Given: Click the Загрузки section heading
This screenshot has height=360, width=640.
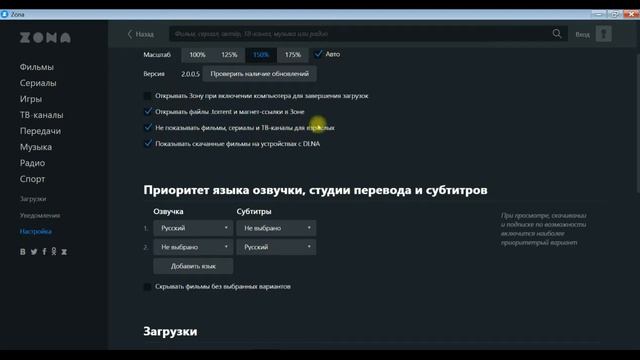Looking at the screenshot, I should [170, 331].
